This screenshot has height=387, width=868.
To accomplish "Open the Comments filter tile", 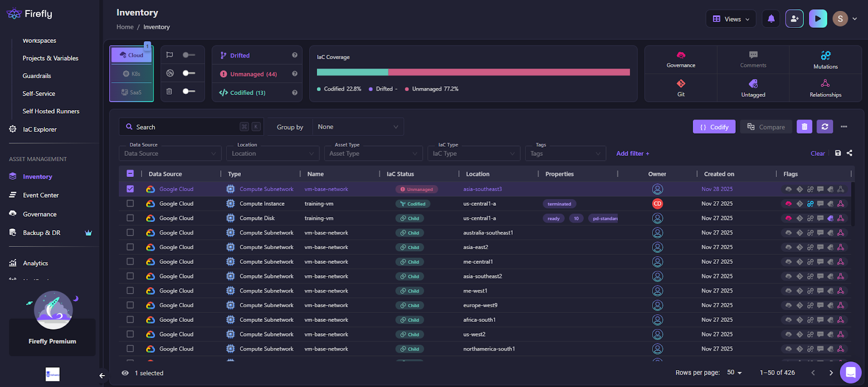I will click(753, 60).
